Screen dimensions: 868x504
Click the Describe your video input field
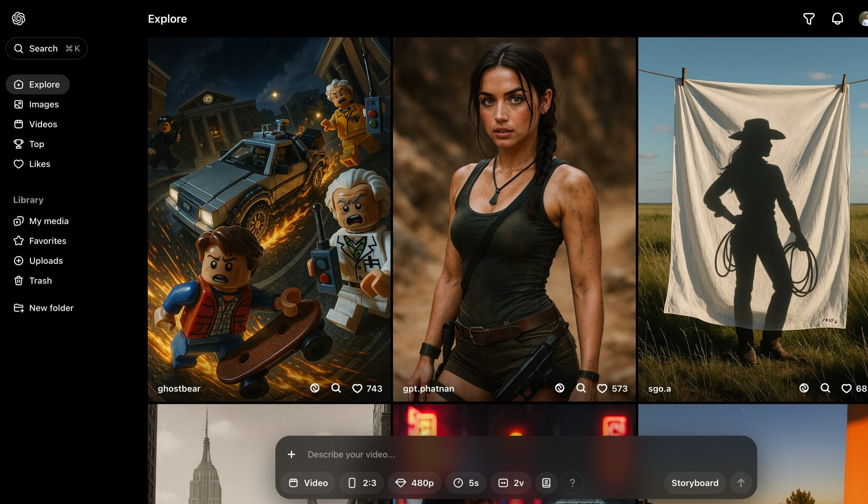tap(482, 455)
